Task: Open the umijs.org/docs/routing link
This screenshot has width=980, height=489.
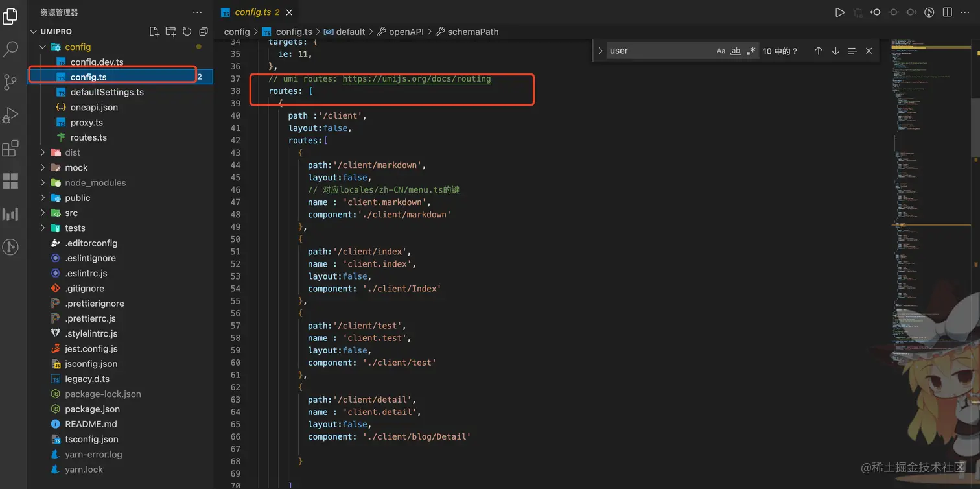Action: pyautogui.click(x=416, y=79)
